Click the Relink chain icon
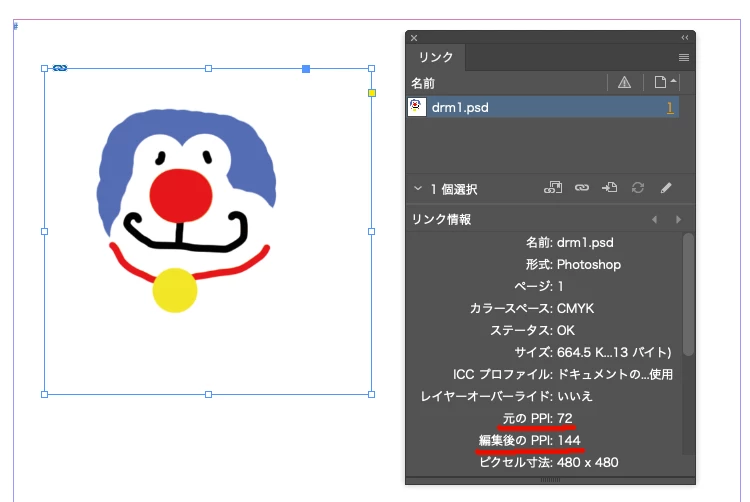 click(x=582, y=187)
